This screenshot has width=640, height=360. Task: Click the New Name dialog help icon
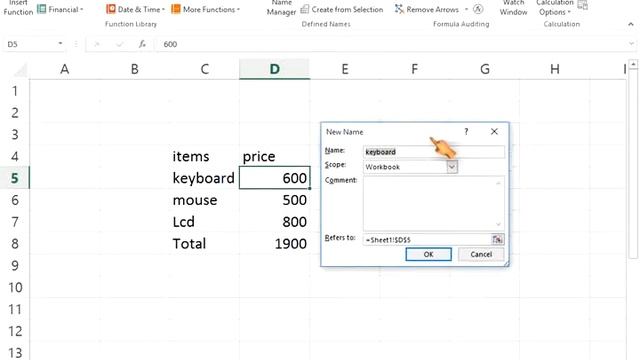point(466,131)
